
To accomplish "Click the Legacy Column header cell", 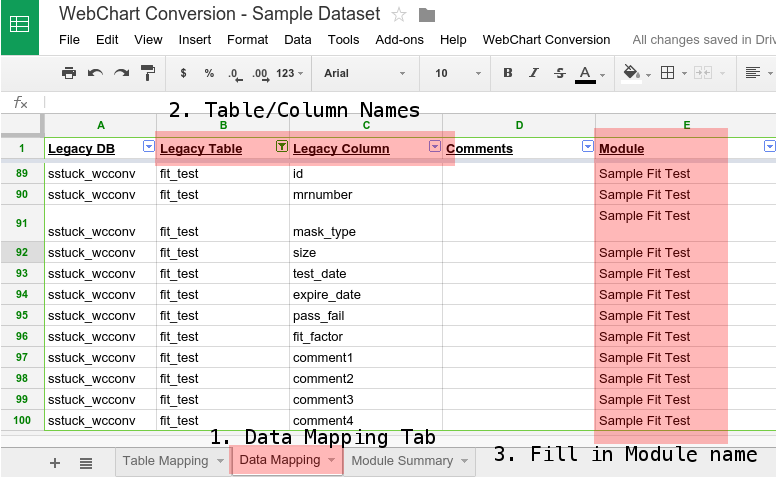I will pos(357,149).
